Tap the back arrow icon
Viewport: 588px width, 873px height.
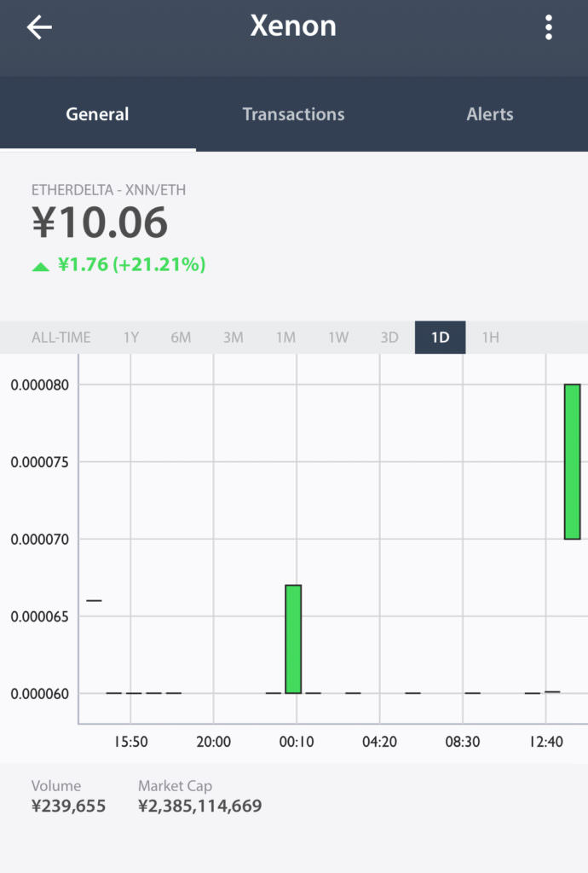[39, 27]
